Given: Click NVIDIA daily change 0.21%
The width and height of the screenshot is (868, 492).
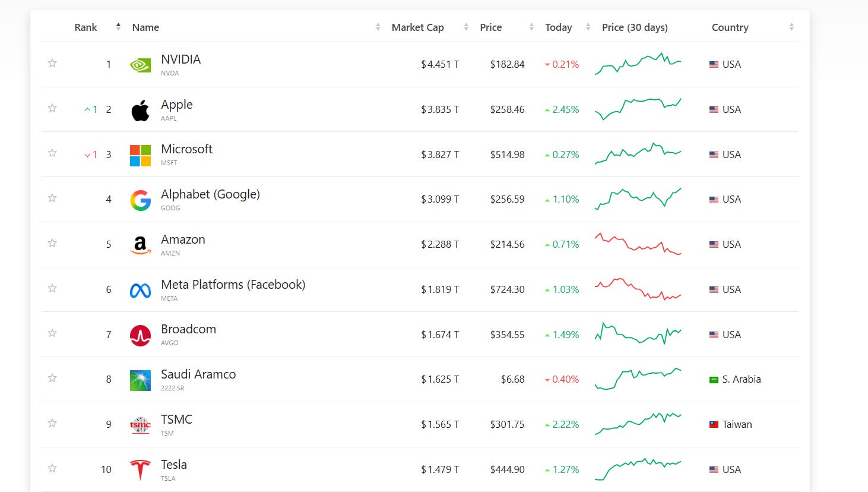Looking at the screenshot, I should [x=562, y=64].
